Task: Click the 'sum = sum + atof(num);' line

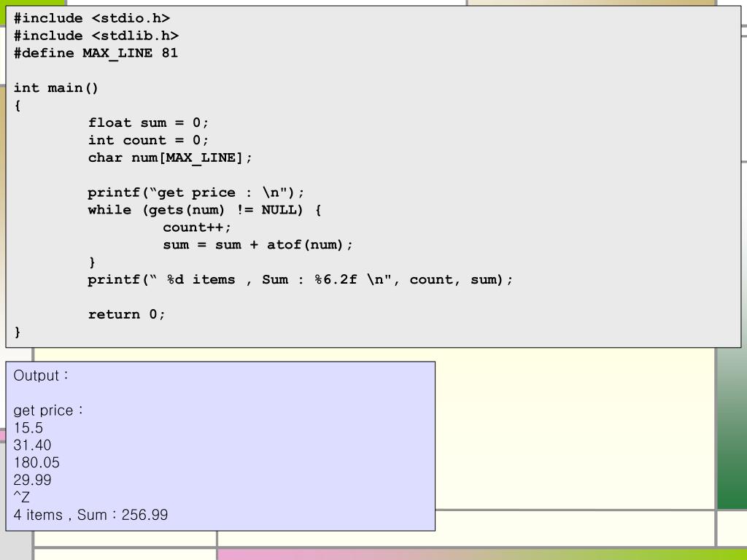Action: (x=258, y=245)
